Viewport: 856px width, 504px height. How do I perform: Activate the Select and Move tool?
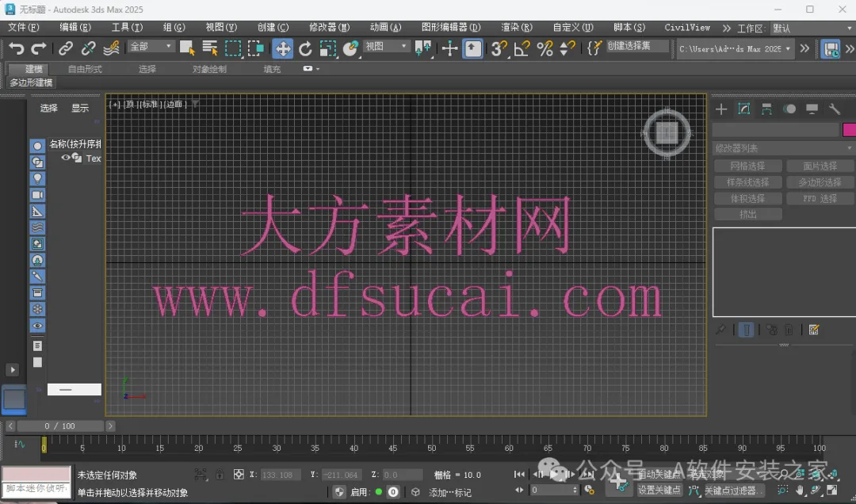pos(283,48)
